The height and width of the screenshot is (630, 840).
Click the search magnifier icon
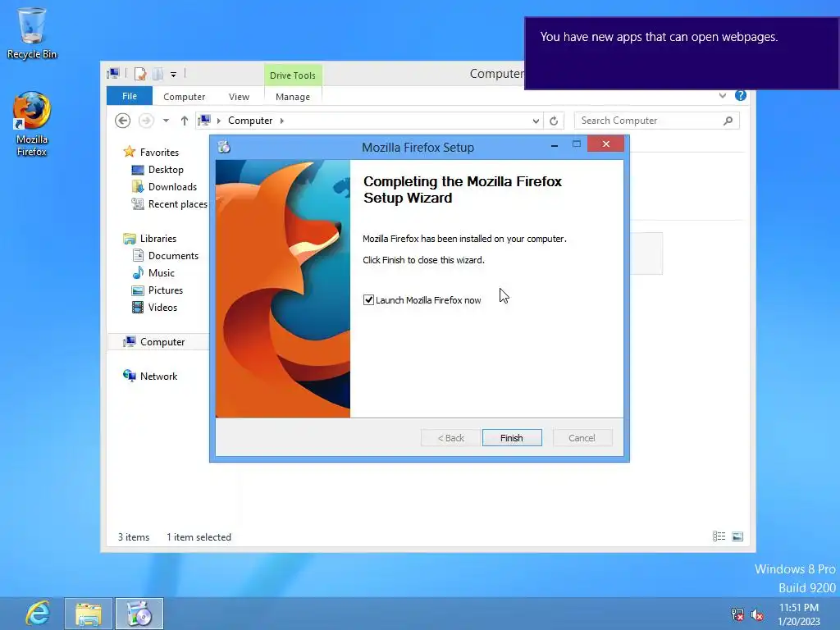728,121
